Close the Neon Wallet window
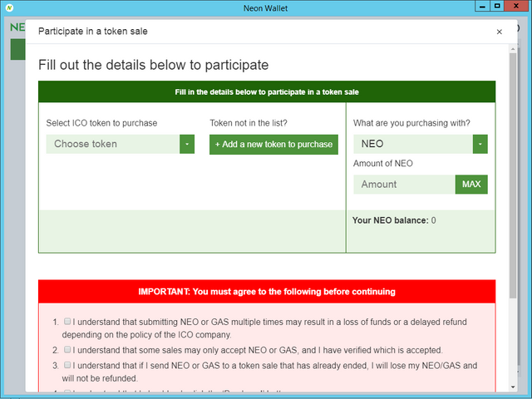The height and width of the screenshot is (399, 532). pyautogui.click(x=516, y=6)
